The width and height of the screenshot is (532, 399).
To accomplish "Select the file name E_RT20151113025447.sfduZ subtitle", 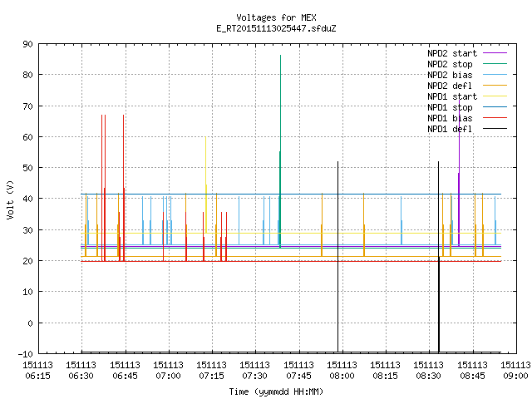I will [276, 28].
